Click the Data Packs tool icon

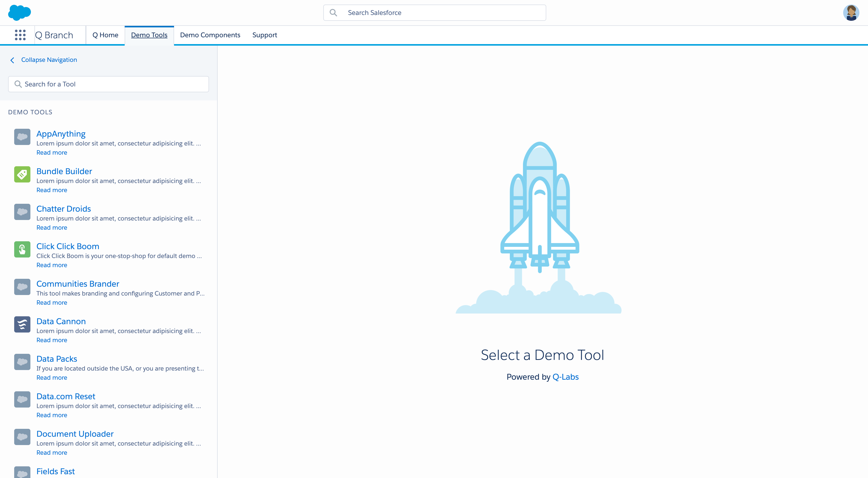point(22,362)
